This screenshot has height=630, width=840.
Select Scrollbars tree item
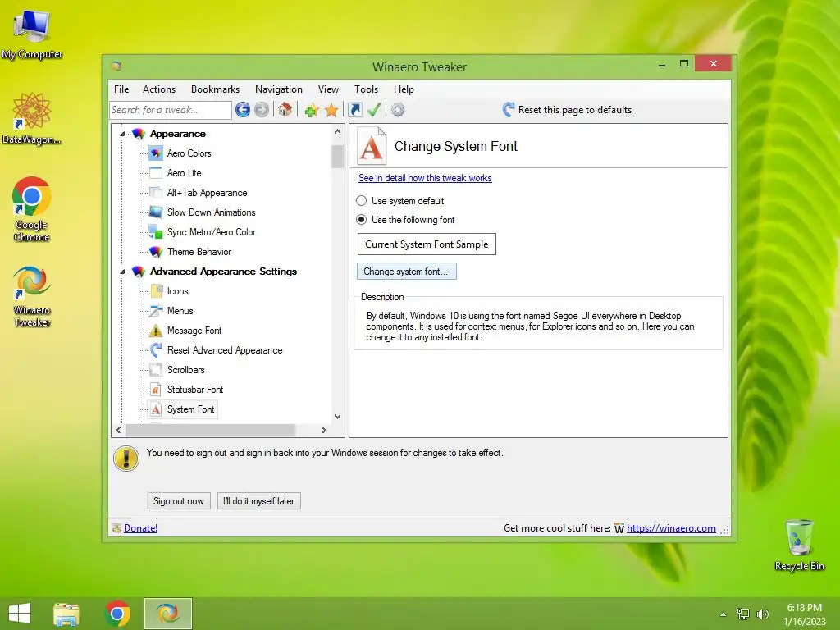point(186,370)
